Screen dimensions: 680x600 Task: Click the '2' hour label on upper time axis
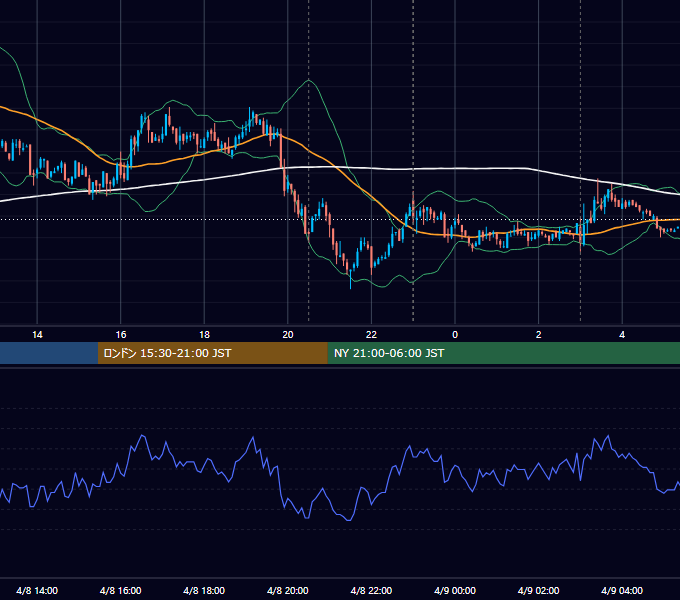coord(539,335)
